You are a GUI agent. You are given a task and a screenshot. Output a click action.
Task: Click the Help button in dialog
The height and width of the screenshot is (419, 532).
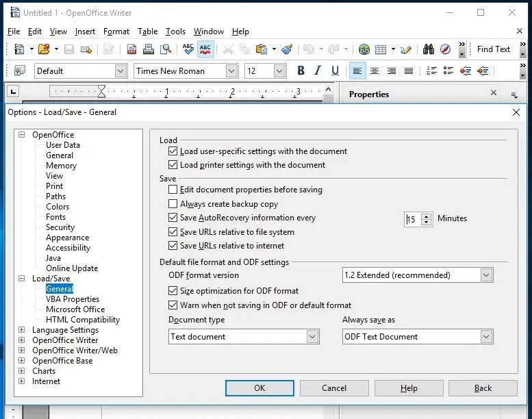point(409,388)
